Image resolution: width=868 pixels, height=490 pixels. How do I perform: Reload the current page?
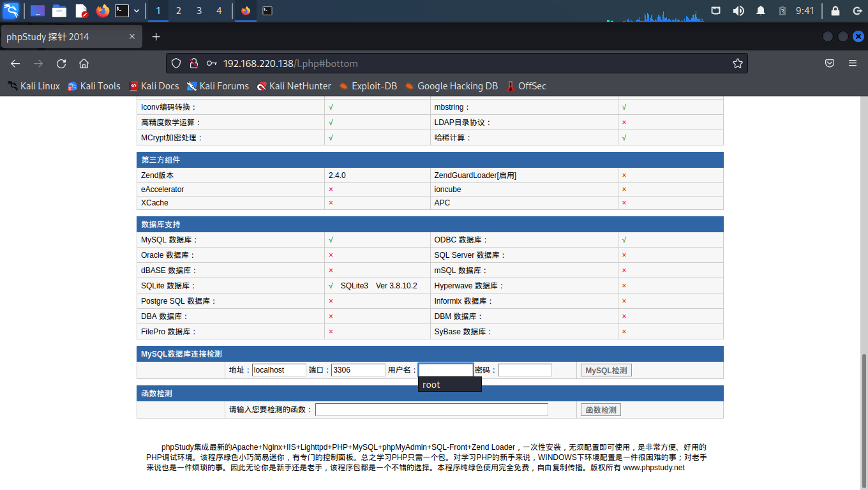[61, 63]
